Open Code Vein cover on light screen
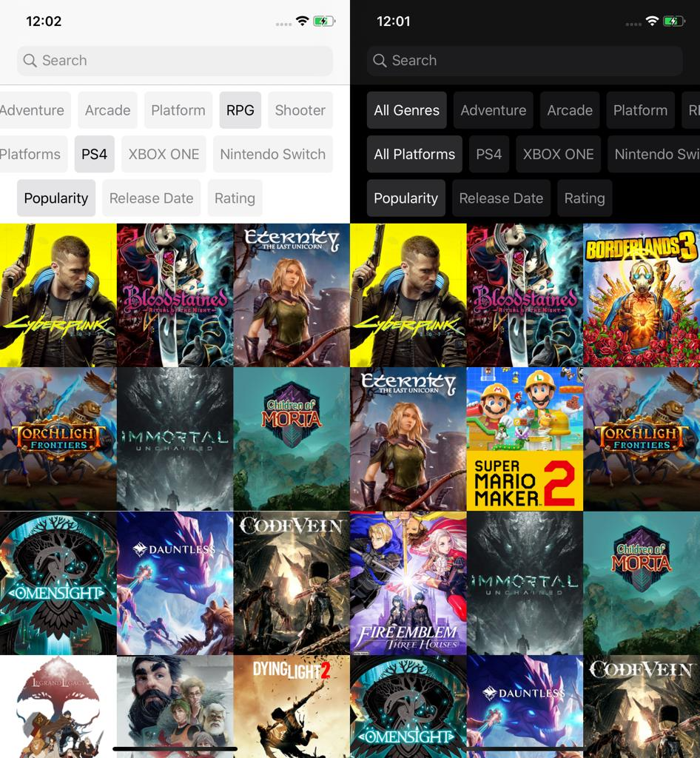This screenshot has width=700, height=758. [292, 583]
